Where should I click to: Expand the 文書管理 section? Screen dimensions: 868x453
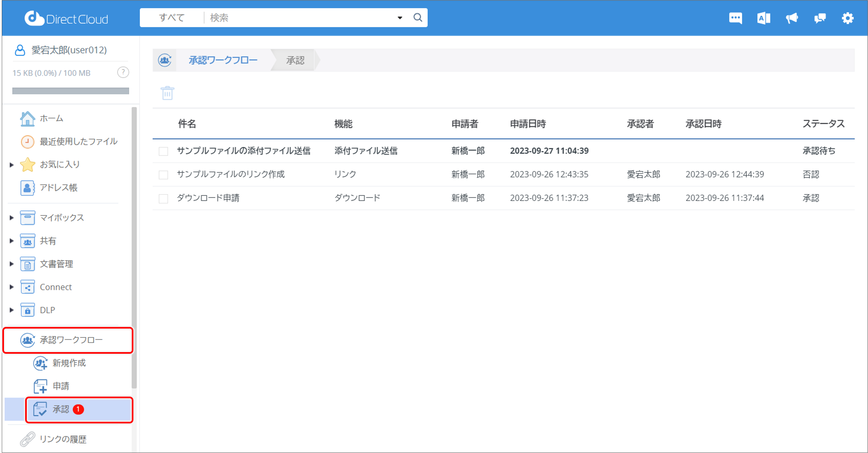click(x=11, y=264)
